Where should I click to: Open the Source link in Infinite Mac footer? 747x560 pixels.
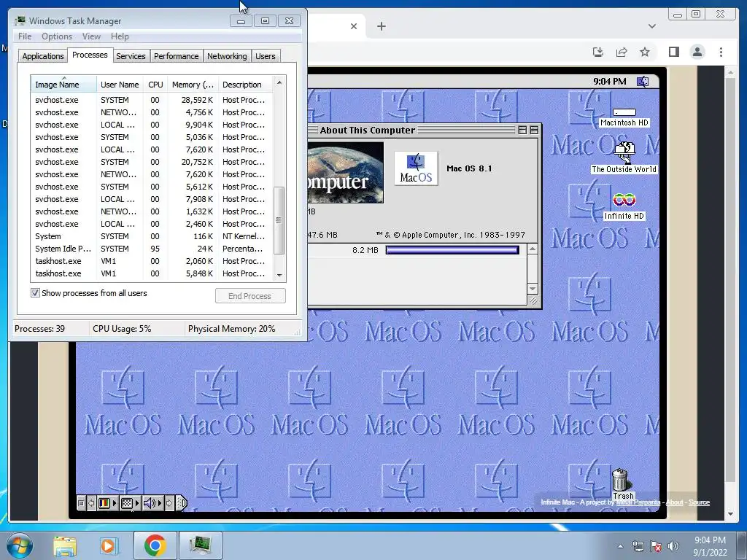(699, 502)
